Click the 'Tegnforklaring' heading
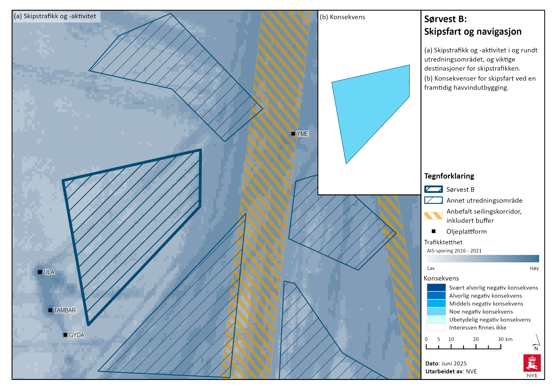Image resolution: width=556 pixels, height=392 pixels. (449, 176)
